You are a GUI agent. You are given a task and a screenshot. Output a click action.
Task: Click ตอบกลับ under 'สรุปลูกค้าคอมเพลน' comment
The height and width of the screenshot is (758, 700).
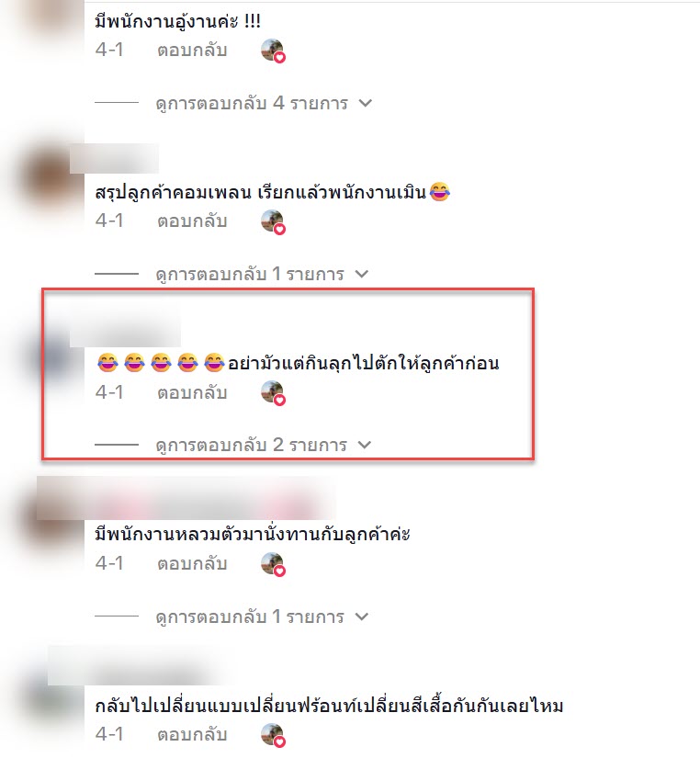192,221
